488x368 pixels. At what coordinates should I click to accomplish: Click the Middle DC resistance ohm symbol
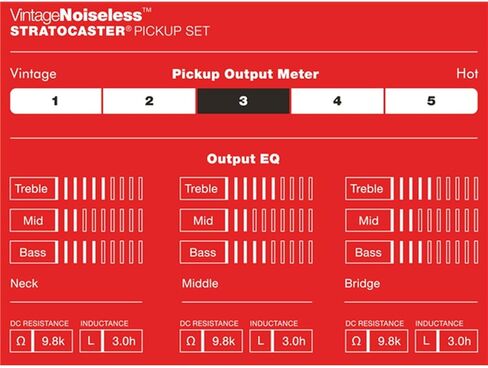click(191, 341)
